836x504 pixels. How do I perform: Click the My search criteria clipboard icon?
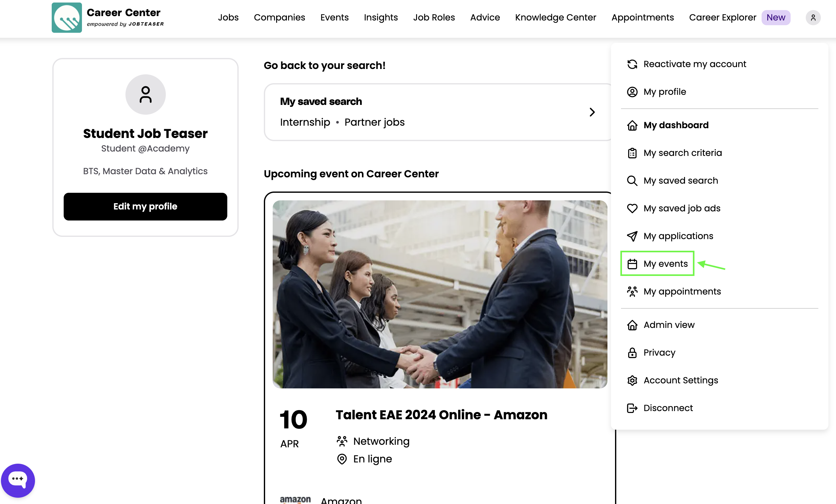tap(632, 153)
